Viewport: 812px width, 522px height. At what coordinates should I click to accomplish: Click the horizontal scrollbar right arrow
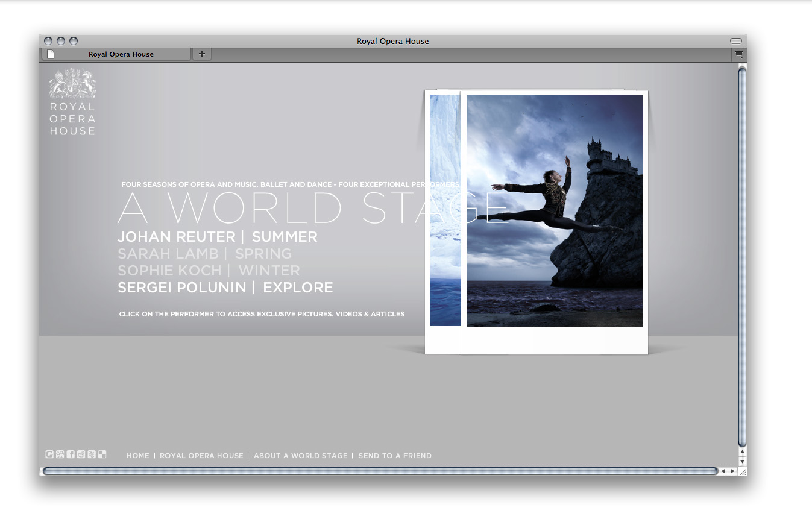733,471
